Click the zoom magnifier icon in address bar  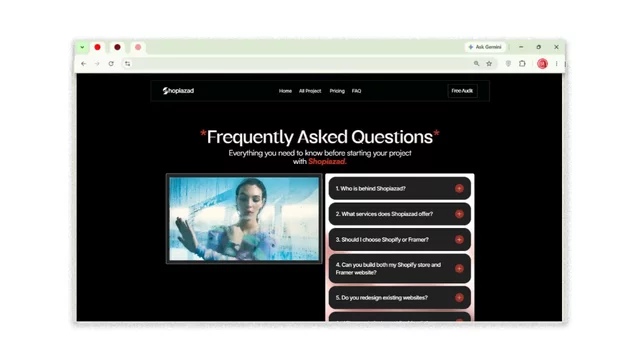pos(476,64)
